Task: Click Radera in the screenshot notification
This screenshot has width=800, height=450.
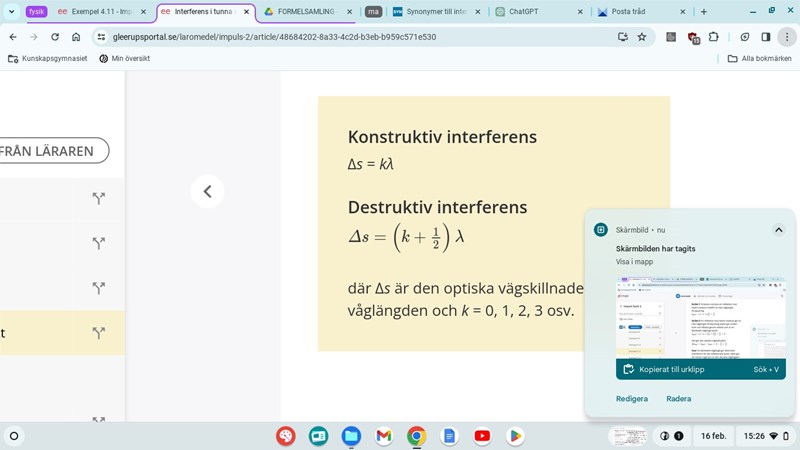Action: pos(678,398)
